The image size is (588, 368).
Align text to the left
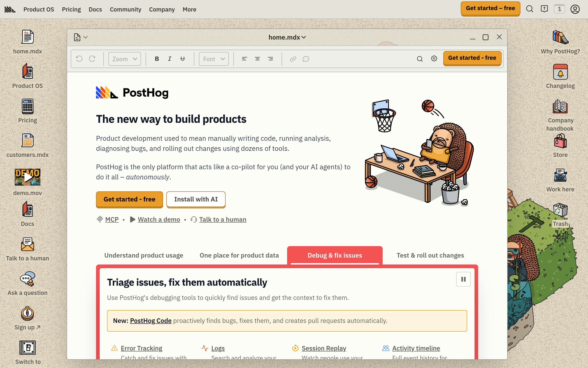[244, 59]
